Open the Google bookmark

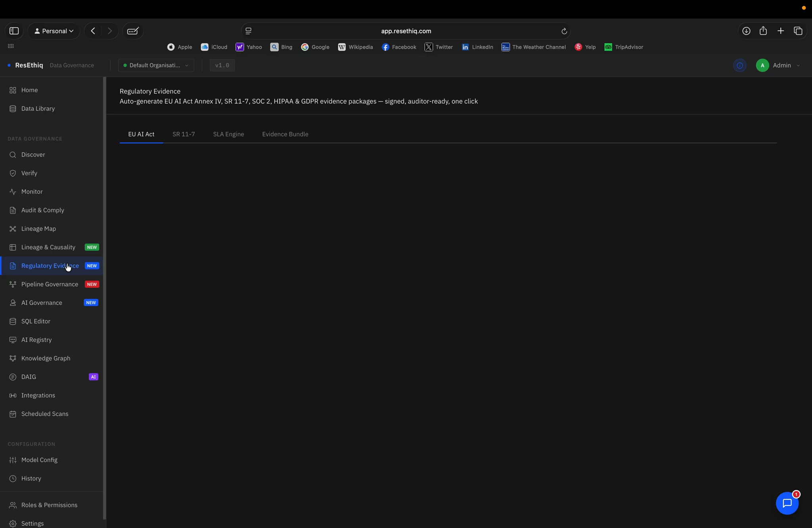315,47
